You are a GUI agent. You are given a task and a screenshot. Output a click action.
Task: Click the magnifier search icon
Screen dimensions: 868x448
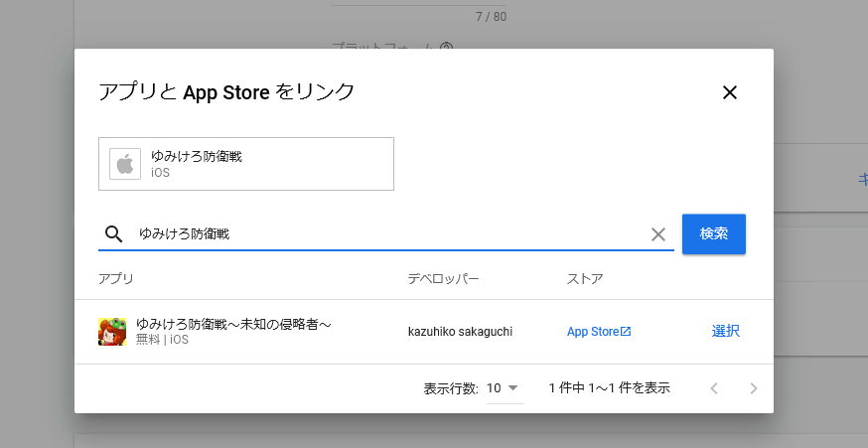pyautogui.click(x=113, y=234)
